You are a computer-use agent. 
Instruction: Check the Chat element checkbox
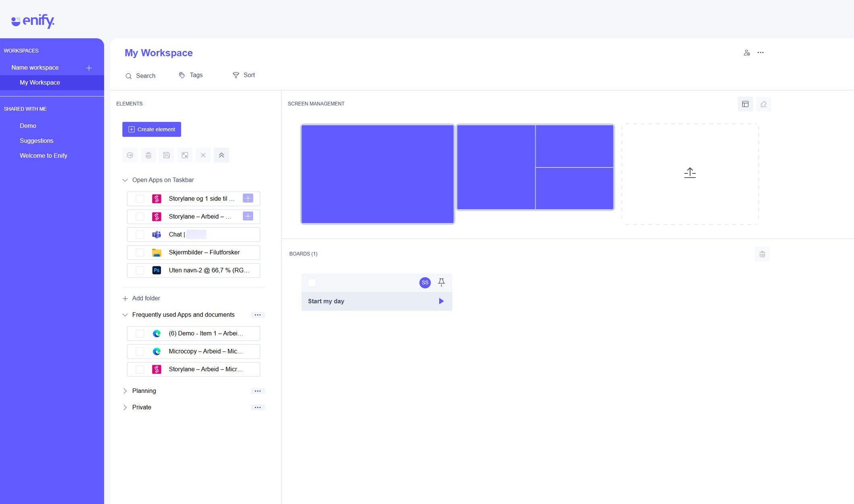pos(140,235)
